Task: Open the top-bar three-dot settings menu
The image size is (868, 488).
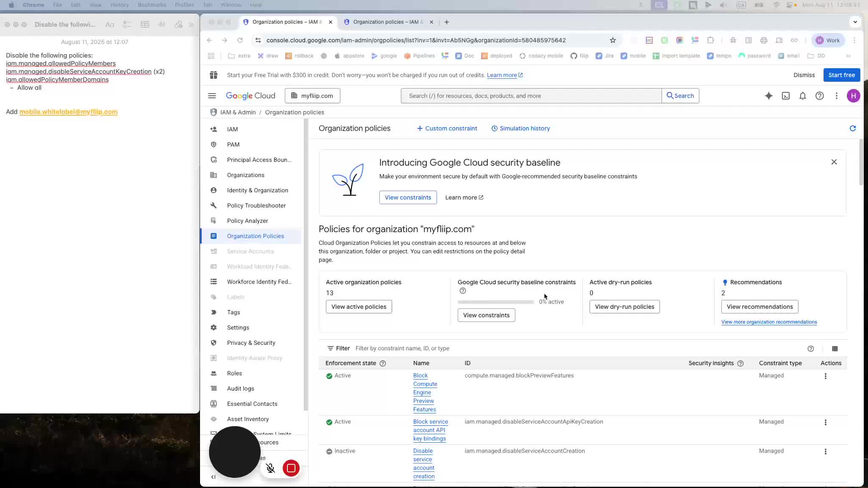Action: coord(837,96)
